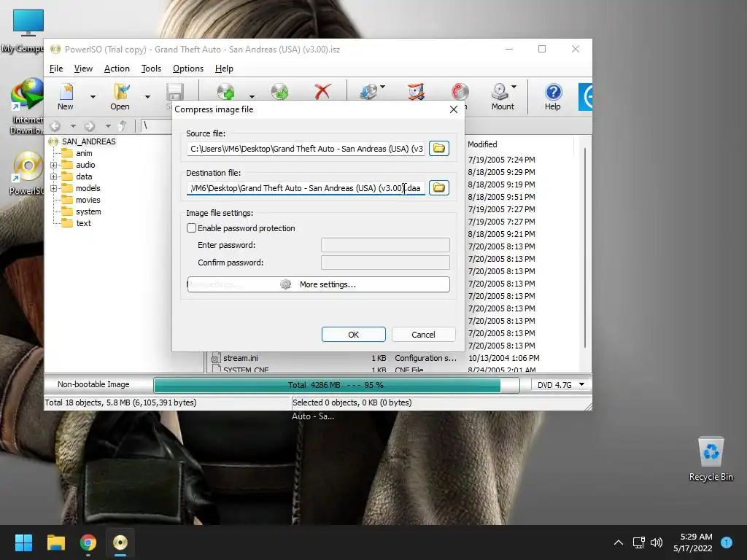Image resolution: width=747 pixels, height=560 pixels.
Task: Open the Help menu
Action: coord(224,69)
